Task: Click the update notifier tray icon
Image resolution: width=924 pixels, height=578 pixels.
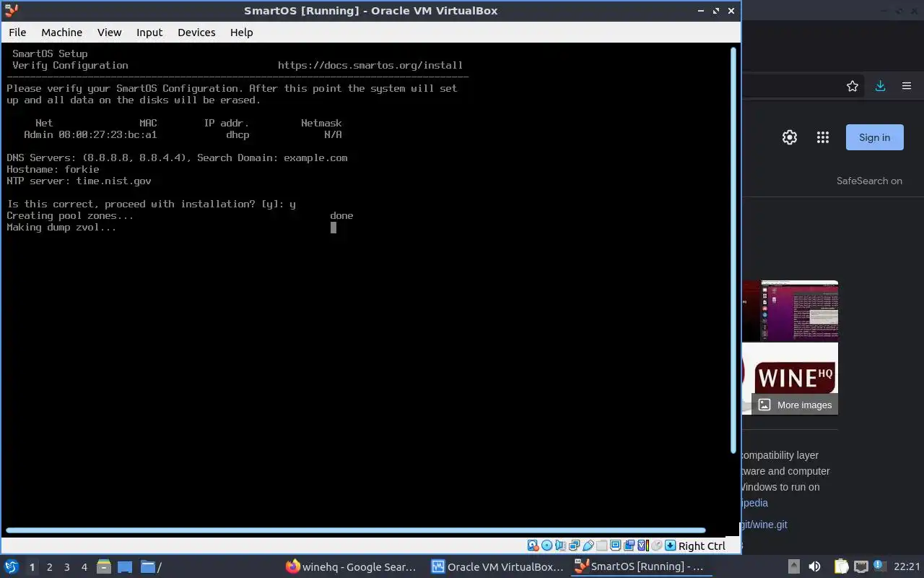Action: 879,566
